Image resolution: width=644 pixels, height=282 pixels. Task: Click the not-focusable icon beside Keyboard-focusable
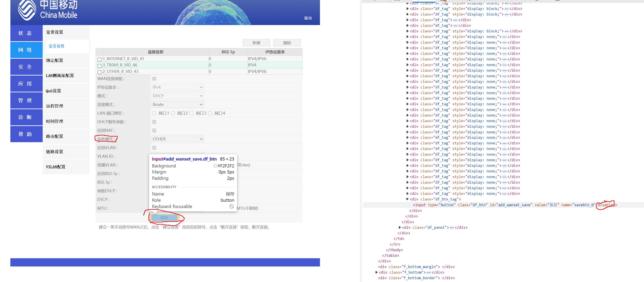231,206
